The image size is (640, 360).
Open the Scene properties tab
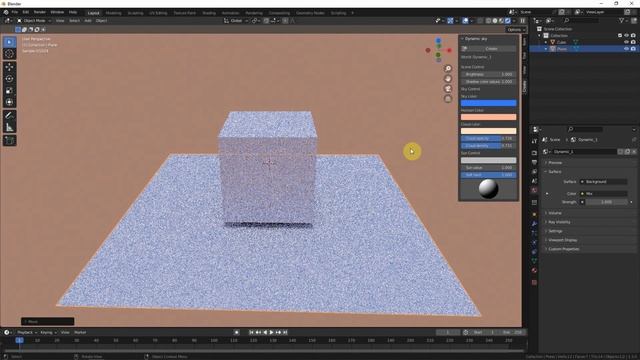534,181
